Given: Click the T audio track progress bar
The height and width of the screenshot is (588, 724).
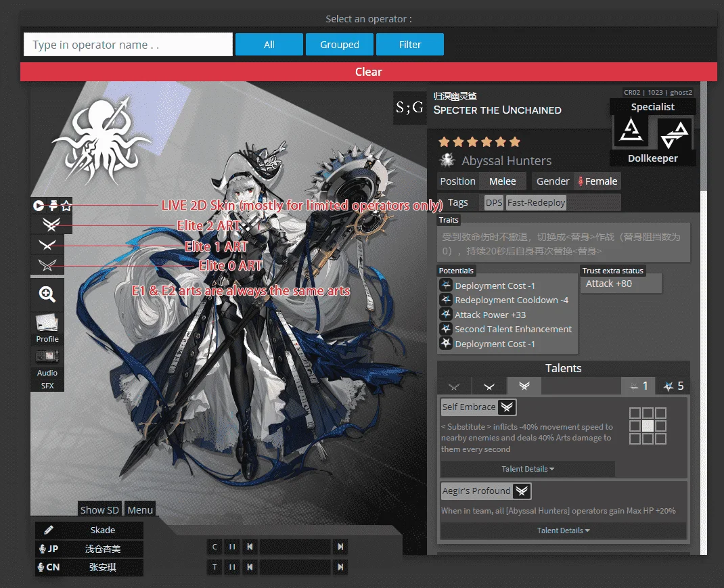Looking at the screenshot, I should tap(295, 567).
